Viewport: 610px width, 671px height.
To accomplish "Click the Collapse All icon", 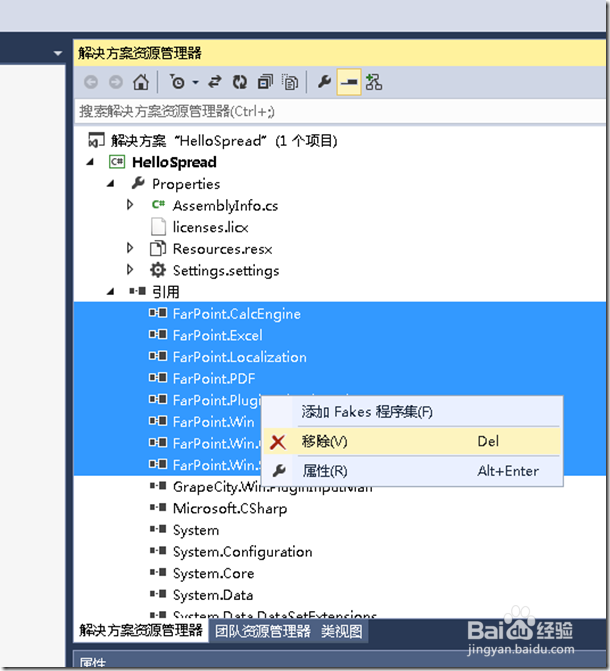I will [x=265, y=82].
